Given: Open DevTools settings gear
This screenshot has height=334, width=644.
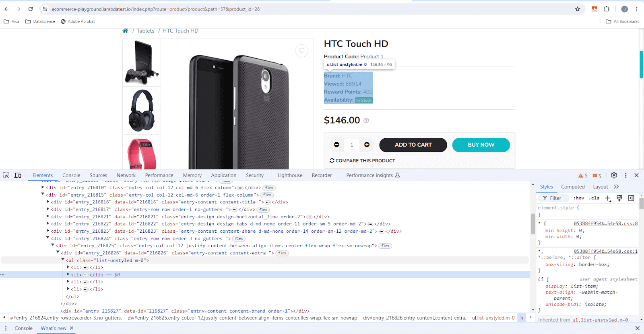Looking at the screenshot, I should [x=614, y=175].
